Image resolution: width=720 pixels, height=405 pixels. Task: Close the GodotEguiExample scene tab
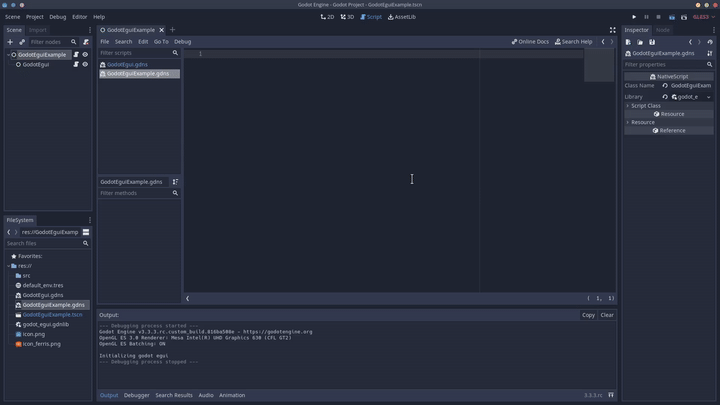click(x=162, y=30)
